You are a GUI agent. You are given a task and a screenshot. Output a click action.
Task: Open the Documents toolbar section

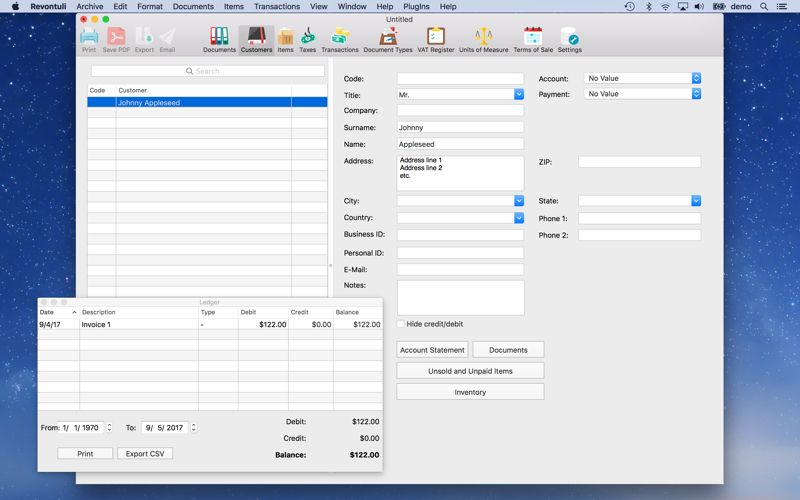click(x=219, y=40)
